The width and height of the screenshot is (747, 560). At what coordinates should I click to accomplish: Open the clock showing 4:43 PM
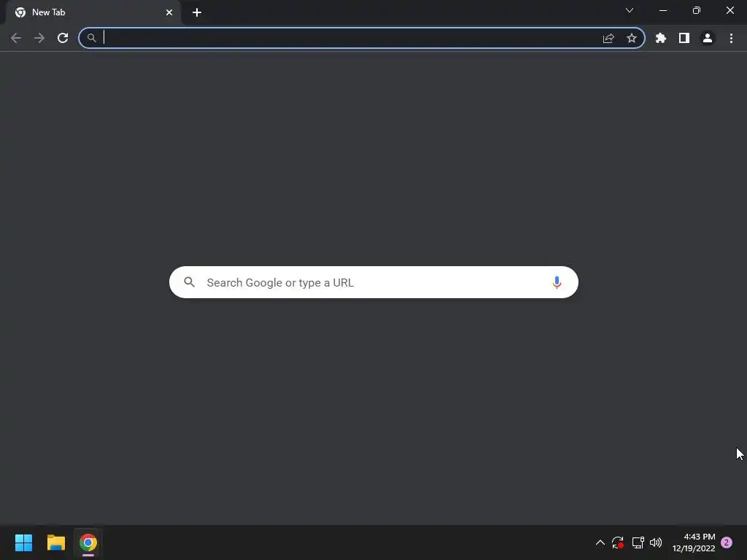pos(694,542)
